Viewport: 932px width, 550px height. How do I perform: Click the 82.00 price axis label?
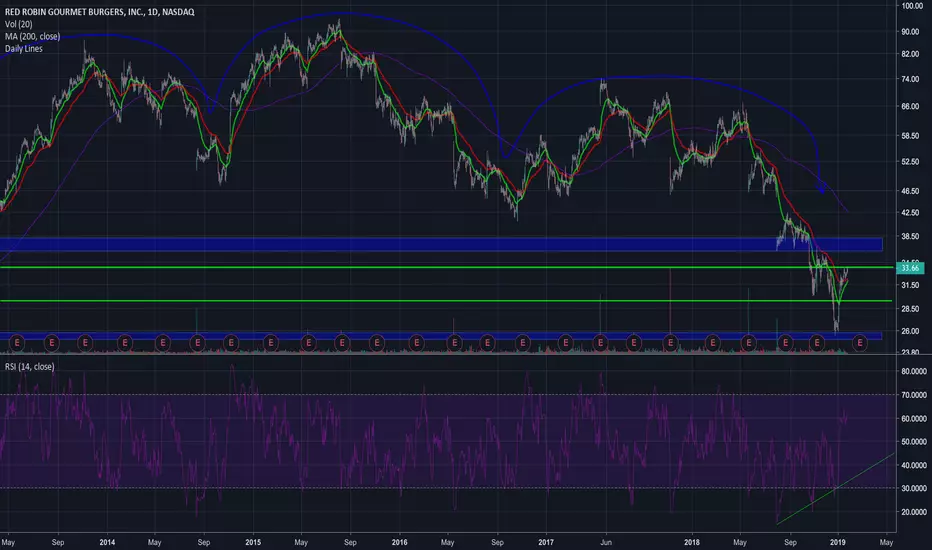pos(910,54)
